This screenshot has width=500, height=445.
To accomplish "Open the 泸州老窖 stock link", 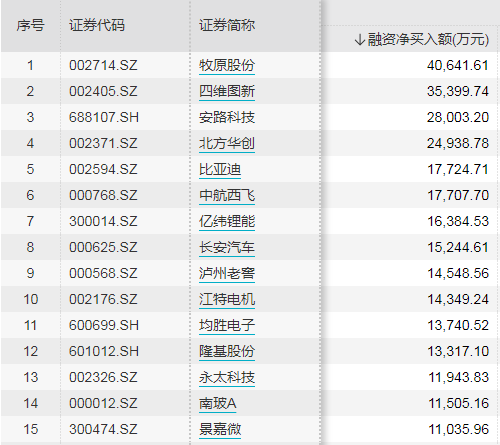I will 227,273.
